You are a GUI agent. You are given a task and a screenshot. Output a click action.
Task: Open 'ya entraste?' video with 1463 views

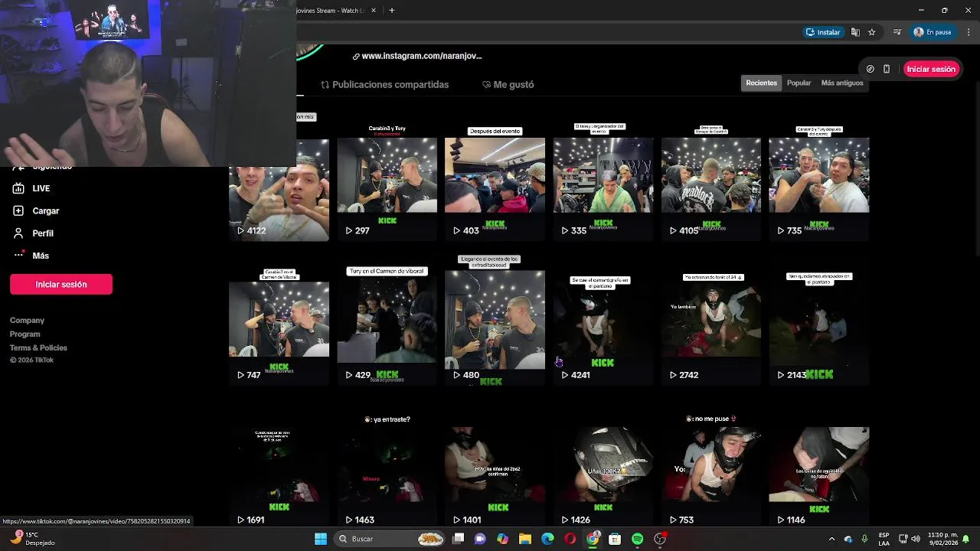(x=387, y=476)
